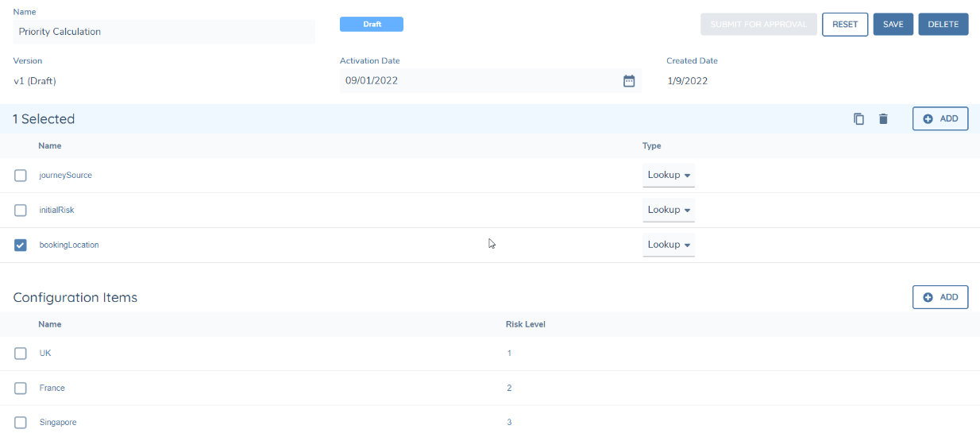Check the initialRisk checkbox
This screenshot has width=980, height=437.
21,211
